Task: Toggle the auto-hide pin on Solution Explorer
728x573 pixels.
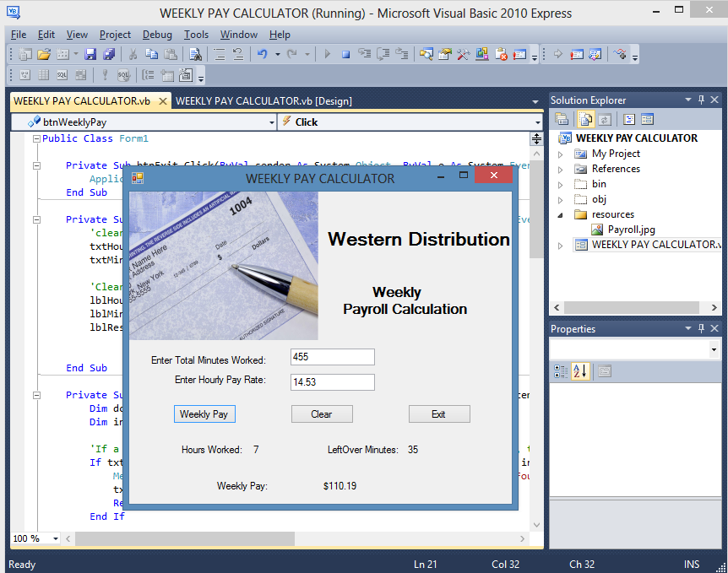Action: click(x=699, y=100)
